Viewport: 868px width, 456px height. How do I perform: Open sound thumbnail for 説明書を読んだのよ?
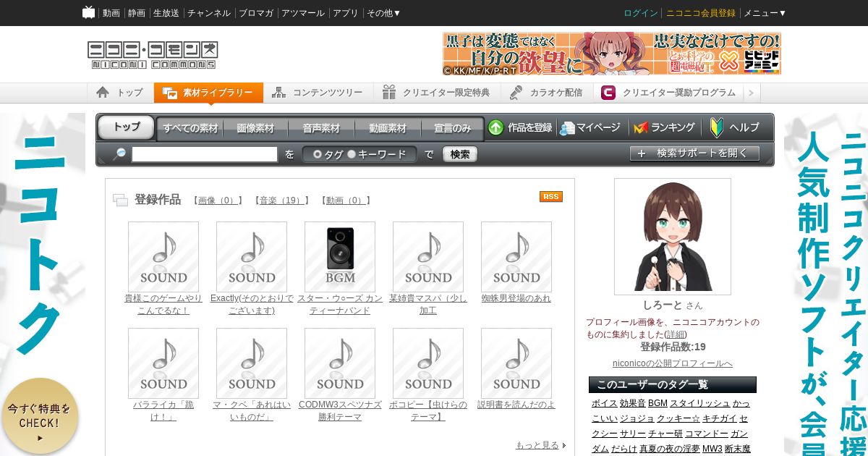tap(516, 363)
